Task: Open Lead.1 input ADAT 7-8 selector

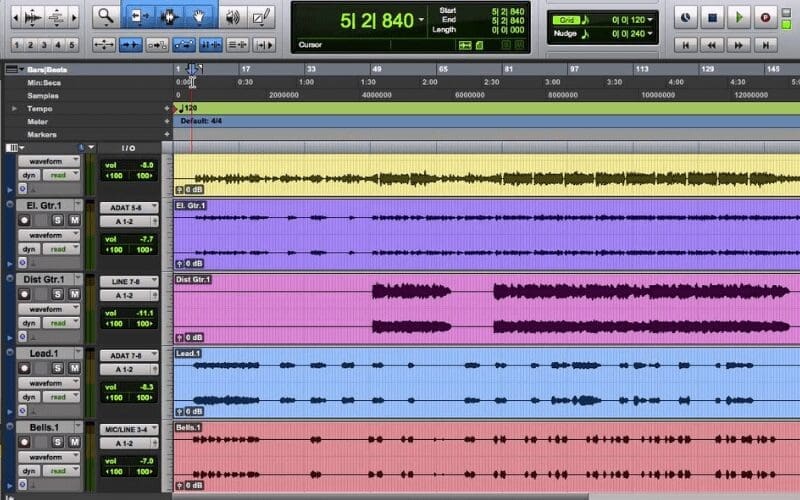Action: click(129, 356)
